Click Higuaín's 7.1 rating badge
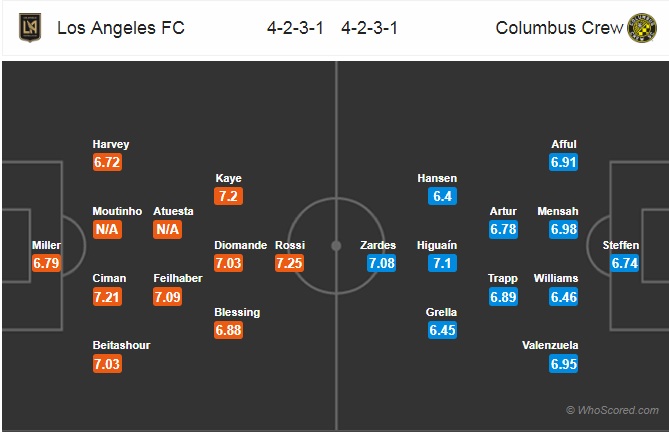This screenshot has width=669, height=432. click(442, 263)
